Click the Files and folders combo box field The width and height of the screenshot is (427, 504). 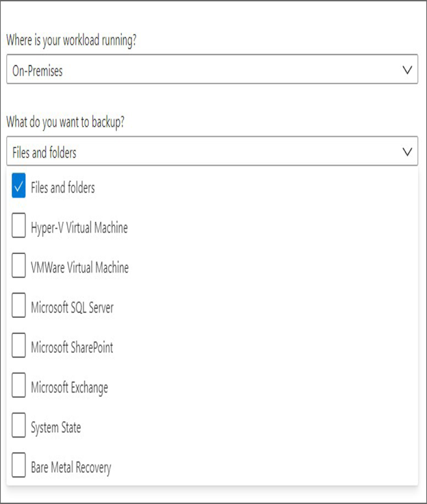[x=212, y=151]
